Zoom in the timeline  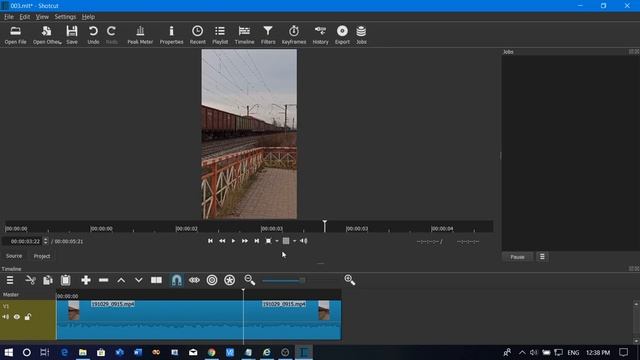coord(350,280)
